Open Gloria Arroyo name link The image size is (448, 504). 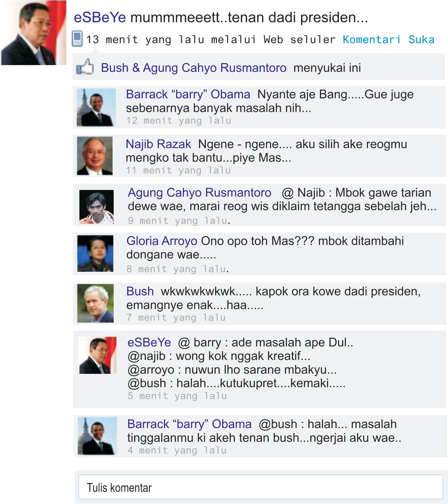pyautogui.click(x=162, y=241)
